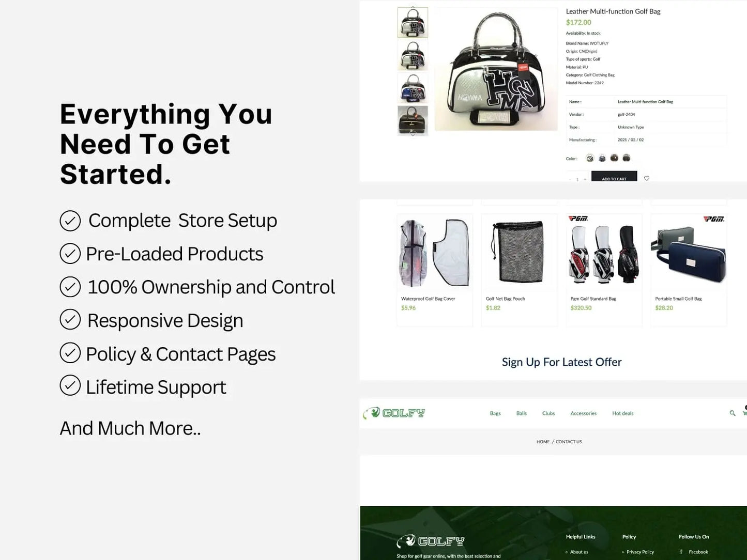This screenshot has height=560, width=747.
Task: Open the Bags menu item
Action: pyautogui.click(x=495, y=413)
